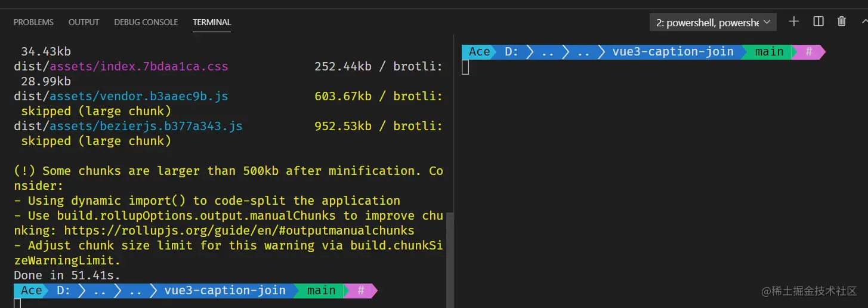This screenshot has width=868, height=308.
Task: Click the pink # segment in left prompt
Action: (x=361, y=291)
